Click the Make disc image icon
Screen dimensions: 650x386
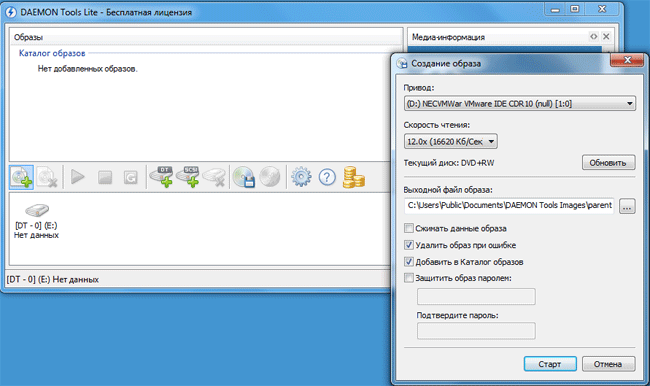[x=244, y=177]
